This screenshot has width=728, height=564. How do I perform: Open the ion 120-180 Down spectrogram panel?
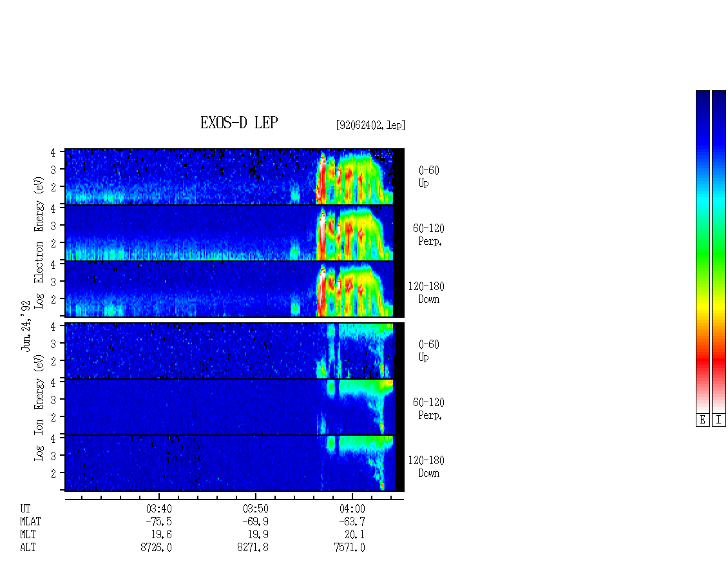tap(235, 463)
